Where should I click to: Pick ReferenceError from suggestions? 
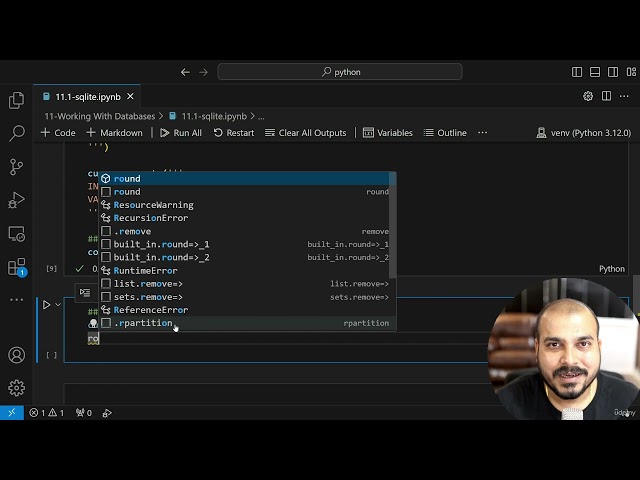click(244, 310)
